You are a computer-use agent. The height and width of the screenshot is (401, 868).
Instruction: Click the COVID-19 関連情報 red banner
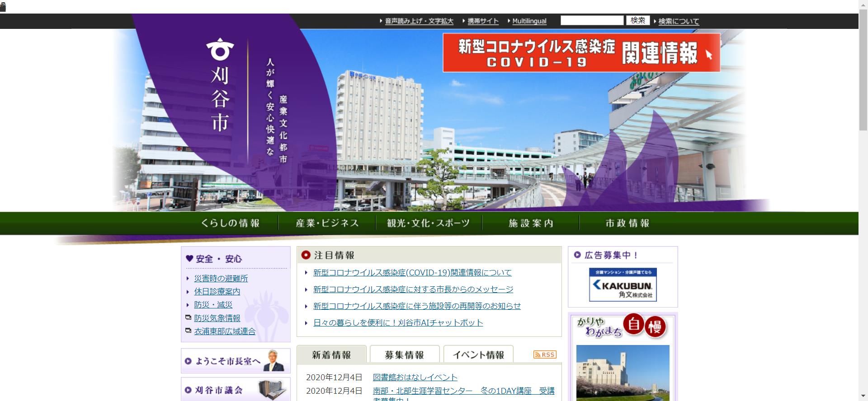581,52
